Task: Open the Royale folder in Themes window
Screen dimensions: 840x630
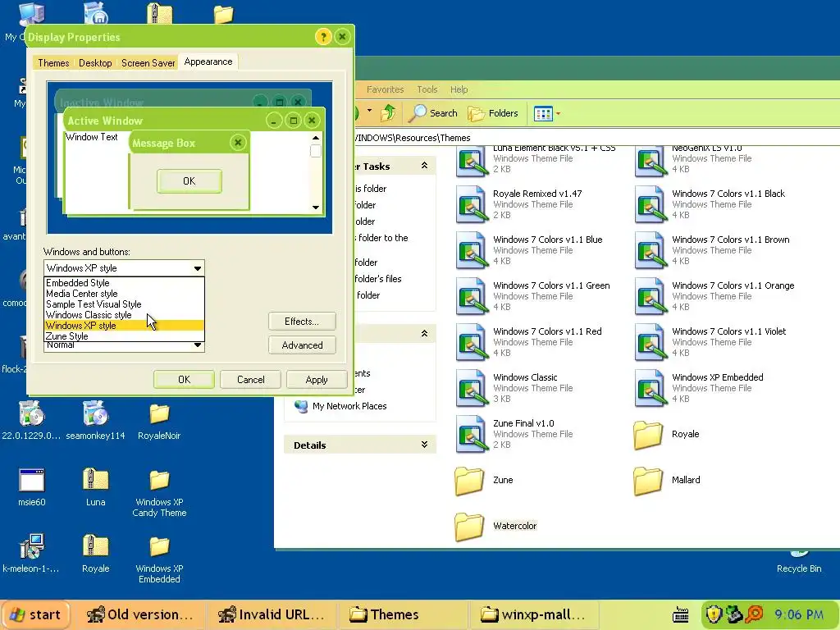Action: (x=648, y=435)
